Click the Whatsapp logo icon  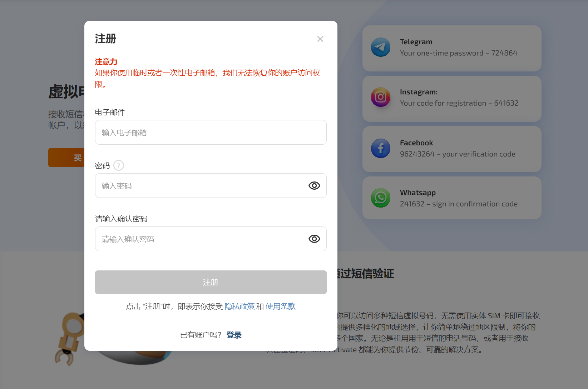tap(381, 198)
